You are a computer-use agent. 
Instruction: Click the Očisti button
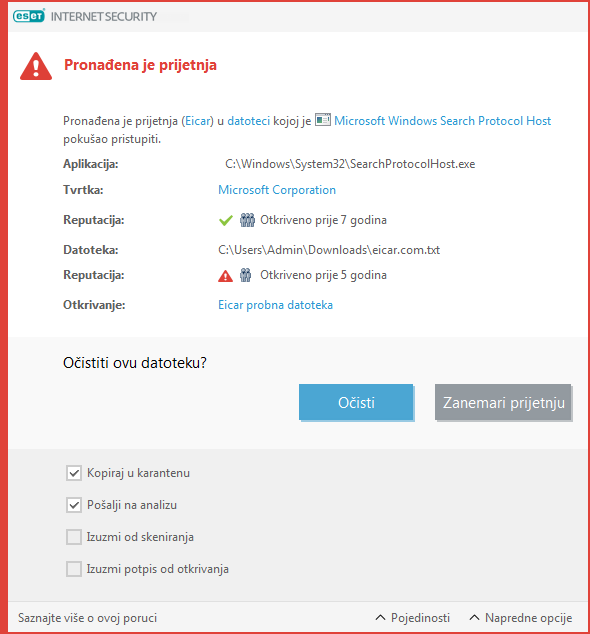(356, 402)
